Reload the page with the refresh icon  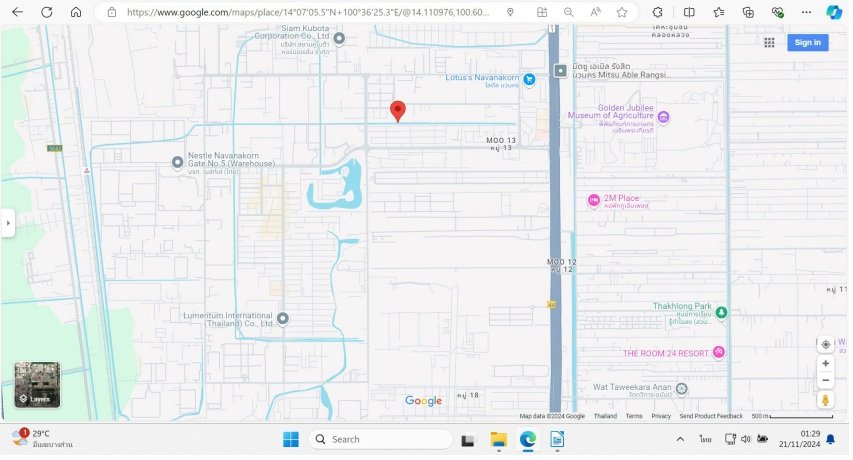click(47, 12)
